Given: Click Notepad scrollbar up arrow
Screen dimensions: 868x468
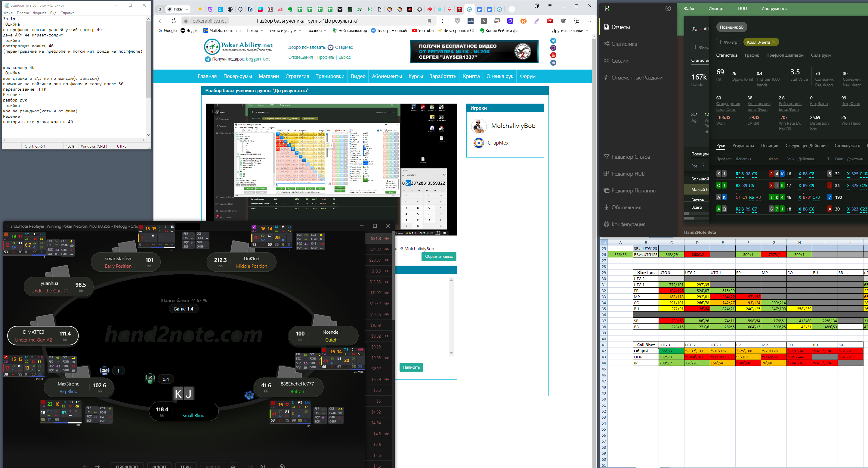Looking at the screenshot, I should [148, 19].
